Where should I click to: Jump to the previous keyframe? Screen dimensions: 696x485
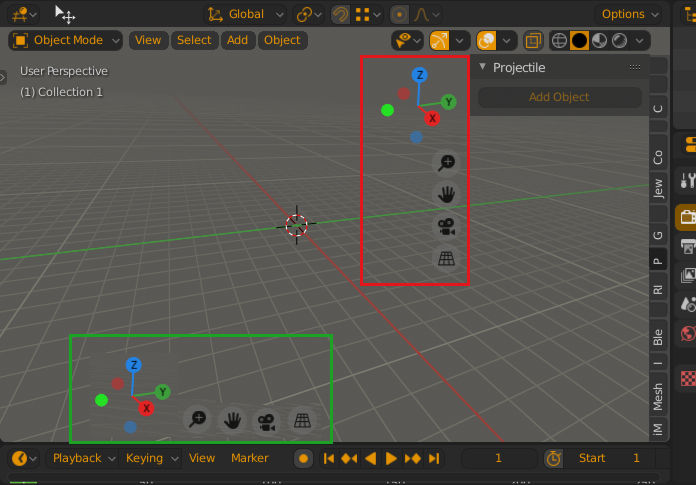pos(349,459)
